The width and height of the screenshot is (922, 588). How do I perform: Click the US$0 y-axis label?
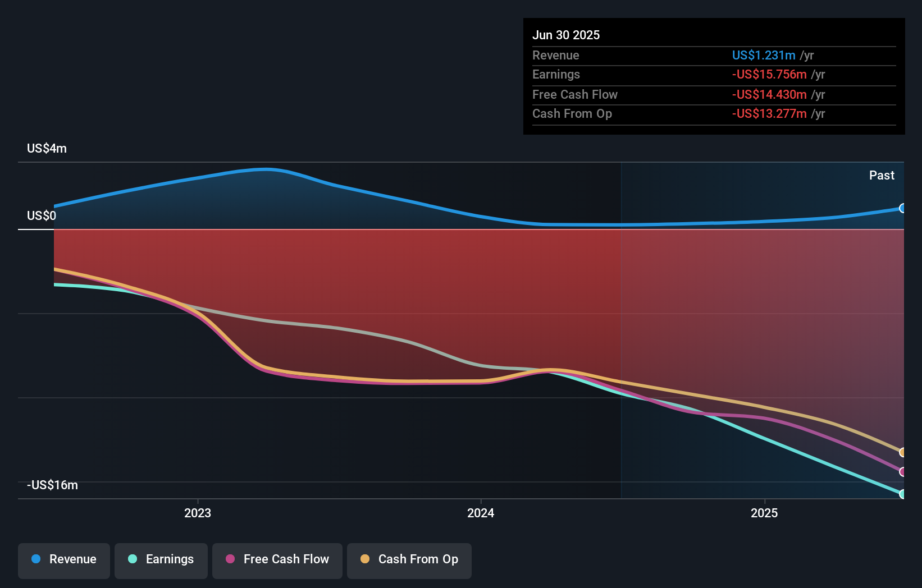point(42,216)
